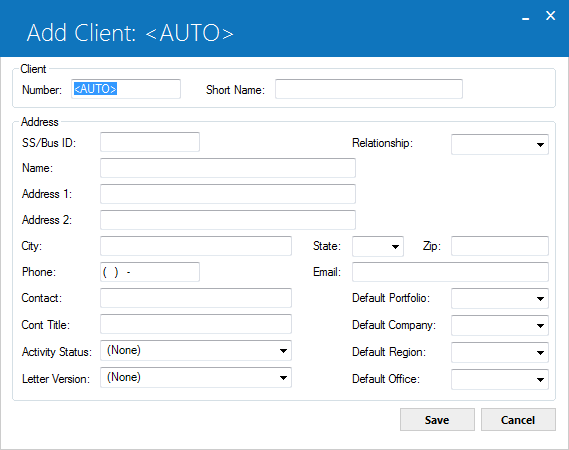Click the Phone number field
The width and height of the screenshot is (569, 450).
(150, 272)
